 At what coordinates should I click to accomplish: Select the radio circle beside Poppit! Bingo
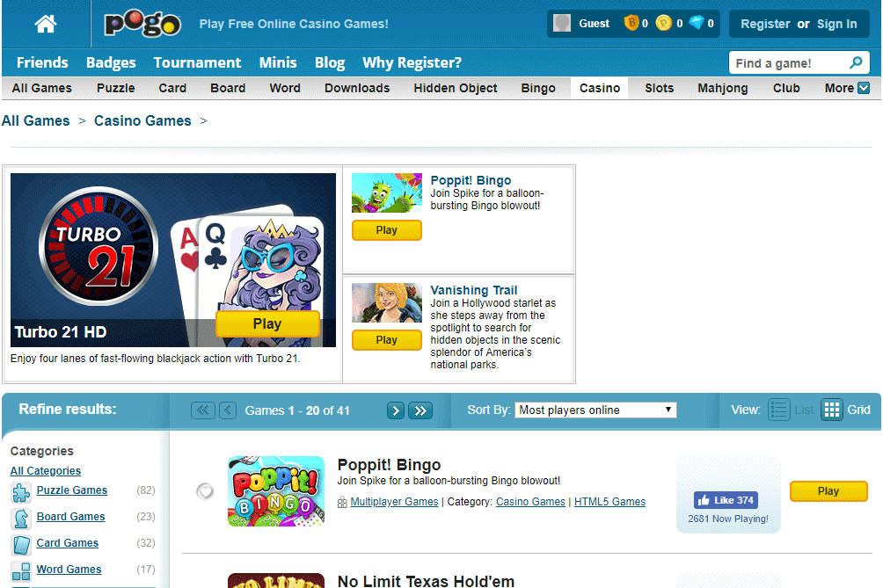(205, 490)
